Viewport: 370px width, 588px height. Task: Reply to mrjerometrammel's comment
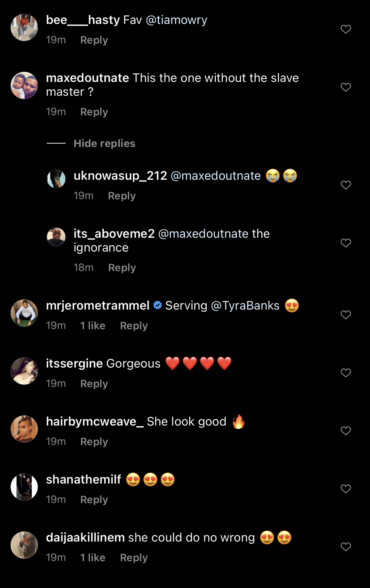pyautogui.click(x=134, y=326)
